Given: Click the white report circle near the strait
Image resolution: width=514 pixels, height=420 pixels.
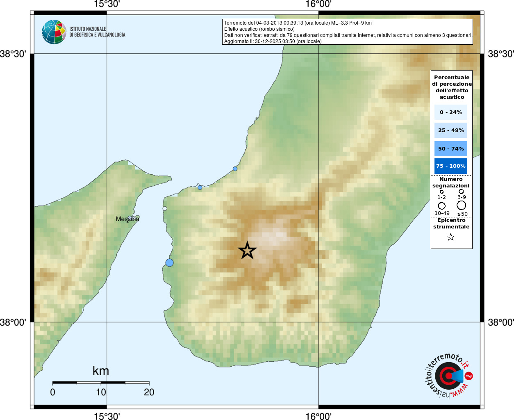Looking at the screenshot, I should [x=165, y=208].
